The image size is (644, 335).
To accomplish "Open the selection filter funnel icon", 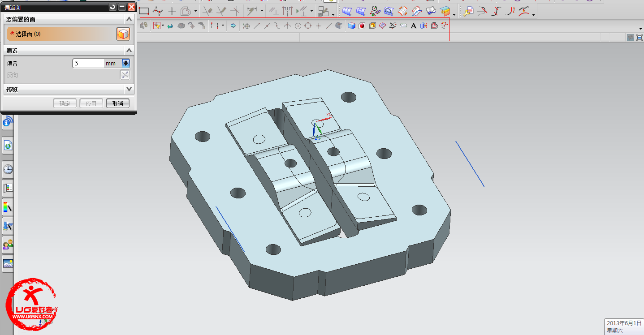I will pos(156,26).
